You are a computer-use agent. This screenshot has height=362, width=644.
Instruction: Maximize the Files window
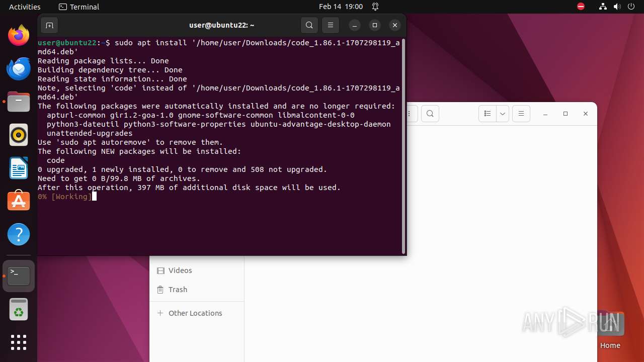click(x=566, y=114)
